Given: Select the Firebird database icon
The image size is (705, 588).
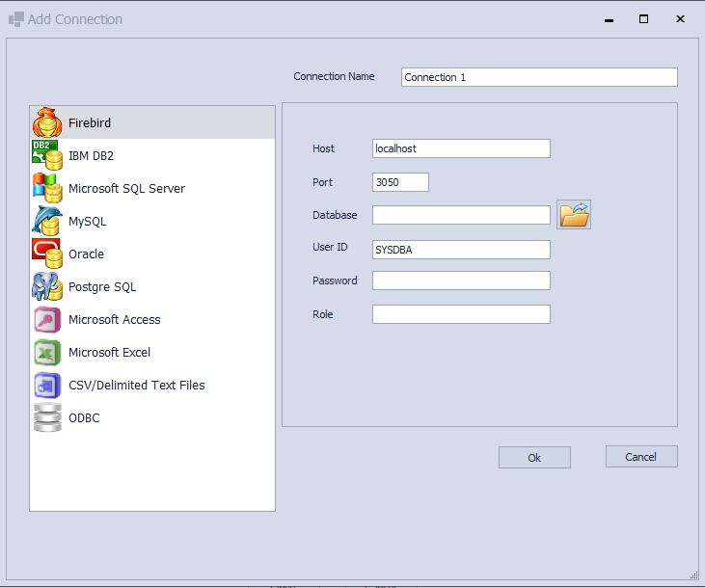Looking at the screenshot, I should coord(47,122).
